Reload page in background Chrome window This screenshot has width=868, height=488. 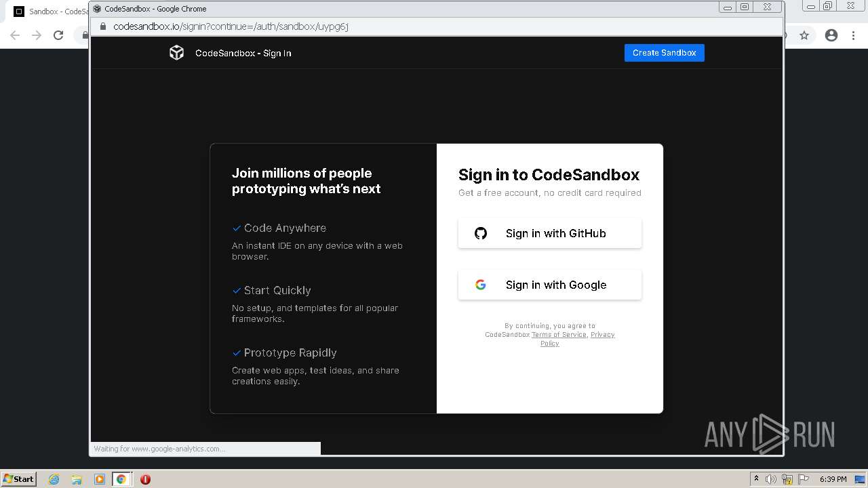click(x=58, y=35)
